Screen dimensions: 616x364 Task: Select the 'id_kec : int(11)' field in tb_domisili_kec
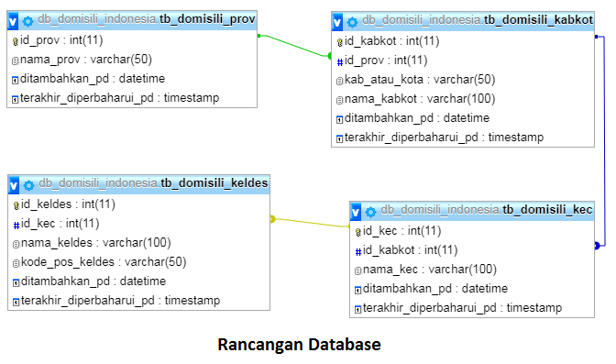pos(401,231)
